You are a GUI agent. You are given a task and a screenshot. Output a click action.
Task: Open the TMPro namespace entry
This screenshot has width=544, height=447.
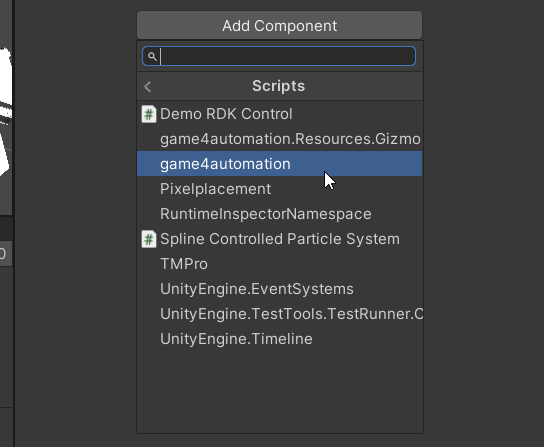280,264
